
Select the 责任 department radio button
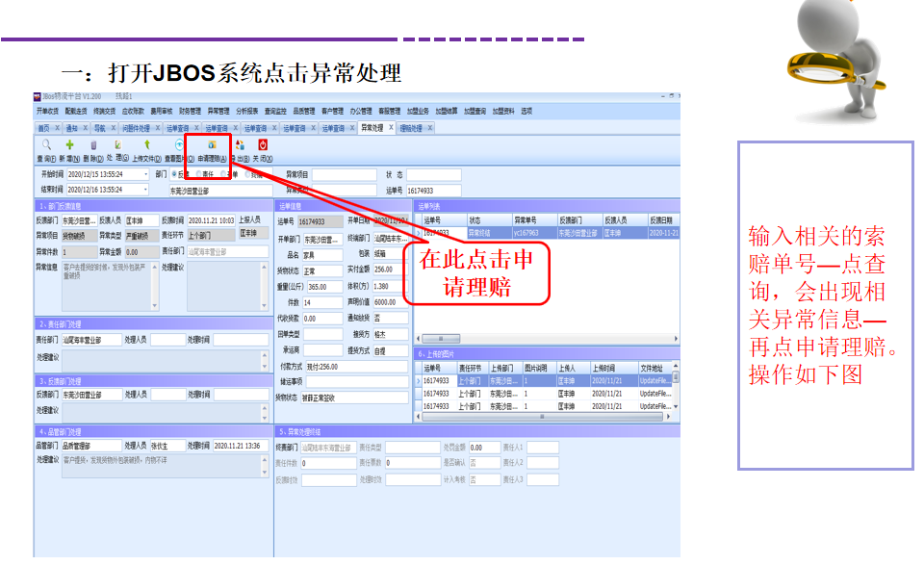[x=198, y=174]
